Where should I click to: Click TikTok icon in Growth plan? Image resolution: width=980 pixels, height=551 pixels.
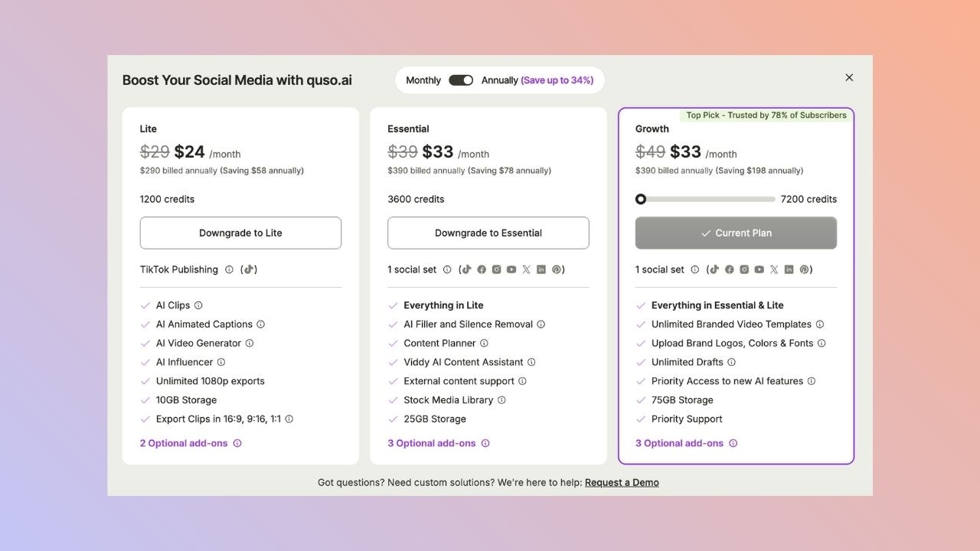pos(714,269)
